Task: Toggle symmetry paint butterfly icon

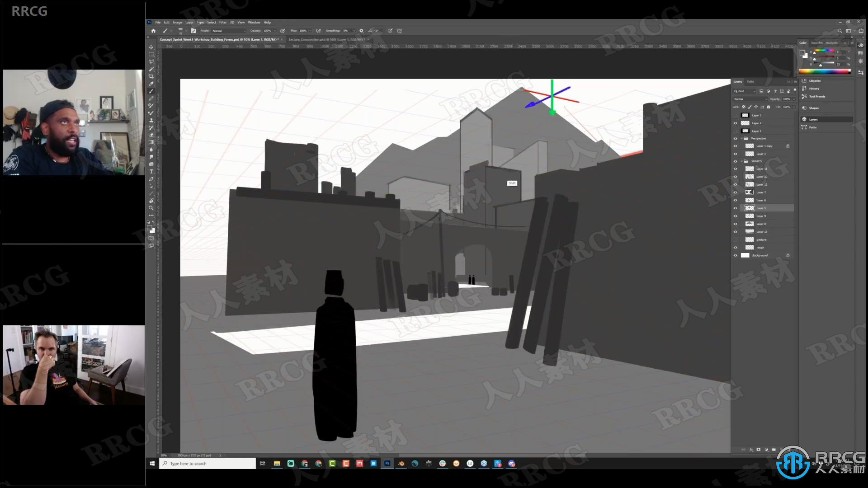Action: point(399,31)
